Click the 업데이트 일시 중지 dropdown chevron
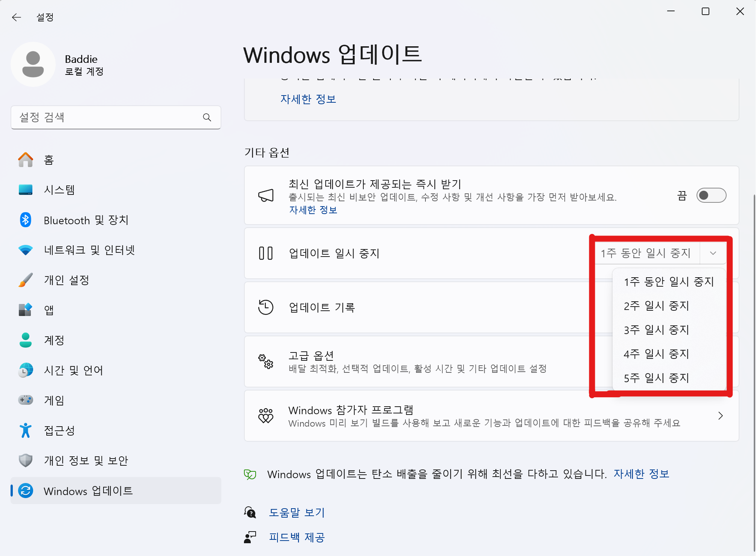 click(x=713, y=253)
